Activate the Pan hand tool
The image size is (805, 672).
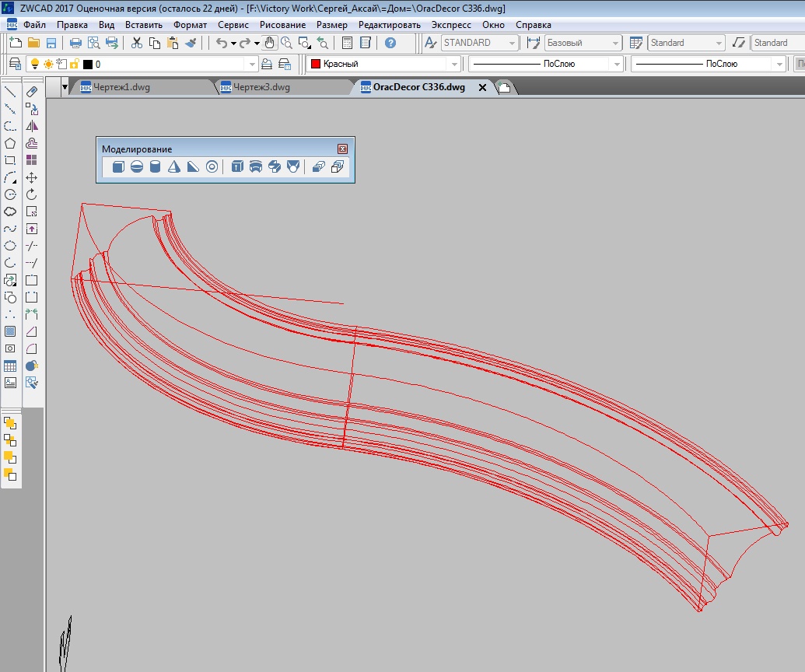pos(270,43)
